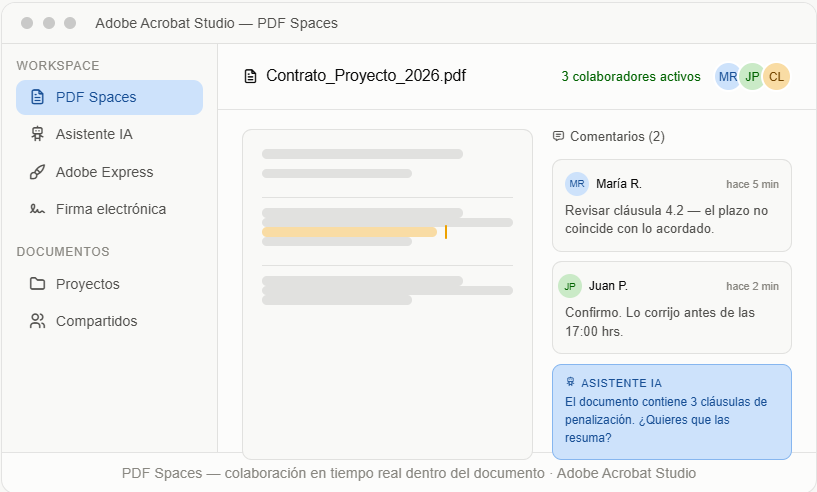
Task: Click the "hace 2 min" timestamp
Action: tap(752, 286)
